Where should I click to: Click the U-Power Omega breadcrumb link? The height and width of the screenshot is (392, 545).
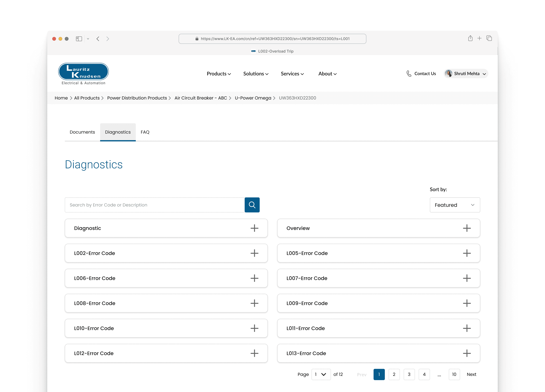pyautogui.click(x=253, y=98)
